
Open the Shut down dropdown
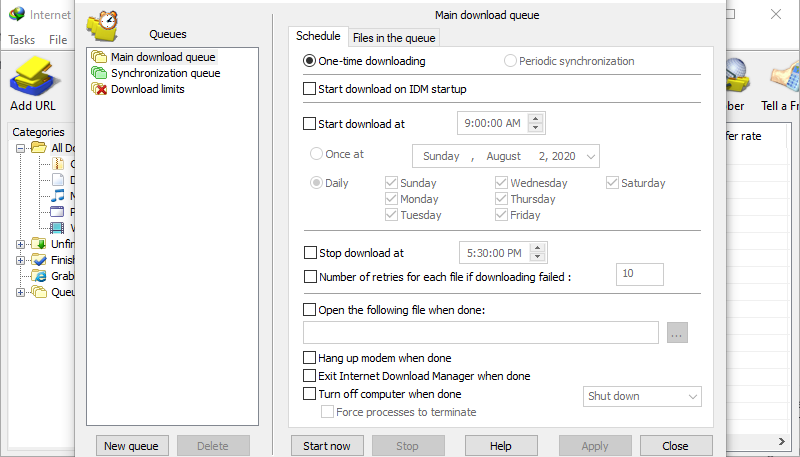tap(642, 396)
